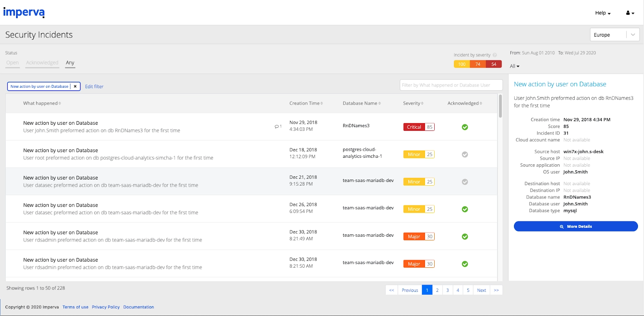Click the Critical 85 severity badge

[x=419, y=127]
